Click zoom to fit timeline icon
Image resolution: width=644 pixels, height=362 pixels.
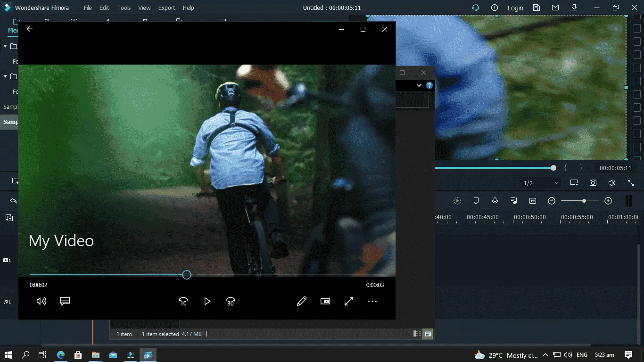[x=533, y=201]
